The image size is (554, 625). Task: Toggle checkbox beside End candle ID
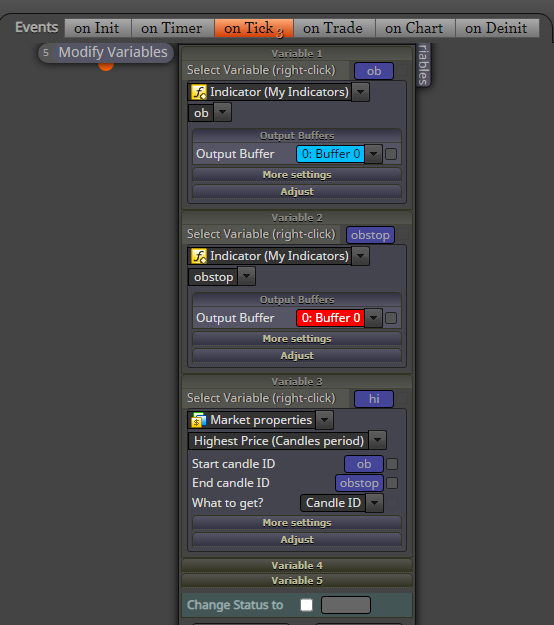click(x=392, y=483)
